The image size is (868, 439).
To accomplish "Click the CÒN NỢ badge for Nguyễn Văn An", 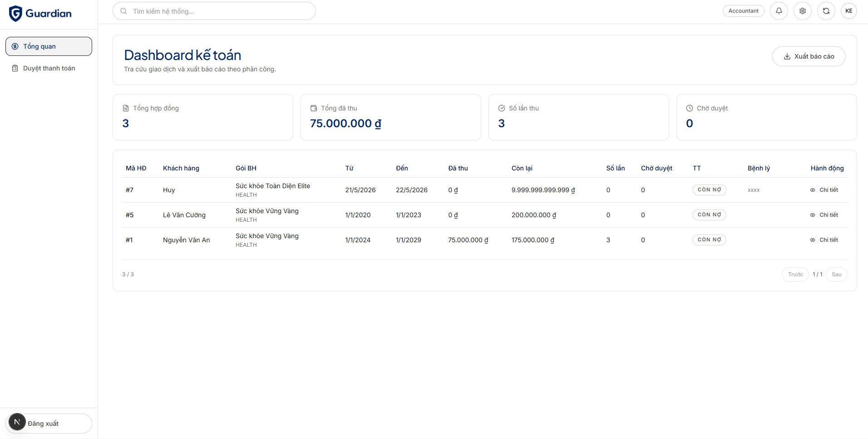I will coord(710,240).
